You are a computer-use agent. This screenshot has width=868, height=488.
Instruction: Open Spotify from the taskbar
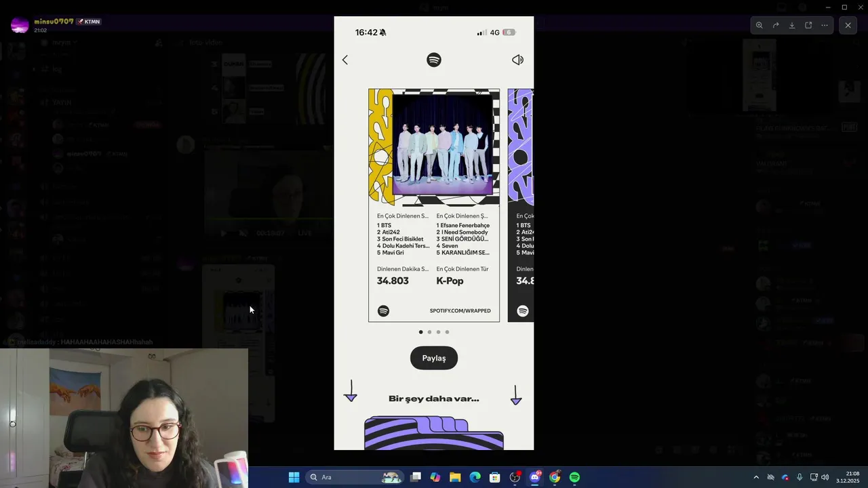pyautogui.click(x=574, y=477)
